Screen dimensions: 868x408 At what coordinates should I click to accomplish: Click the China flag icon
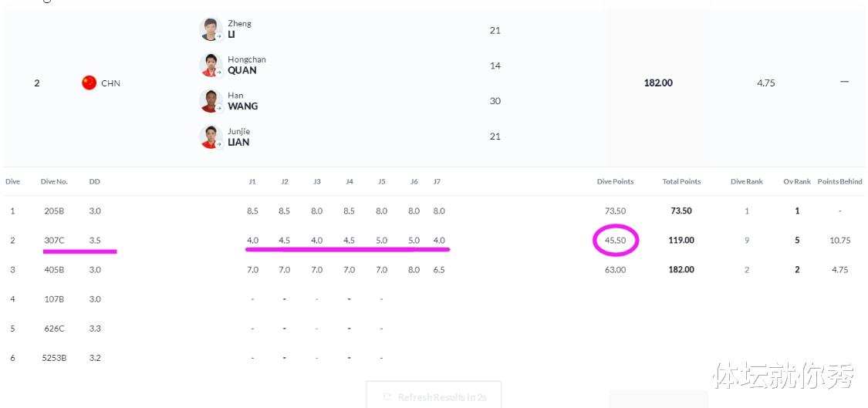point(90,83)
